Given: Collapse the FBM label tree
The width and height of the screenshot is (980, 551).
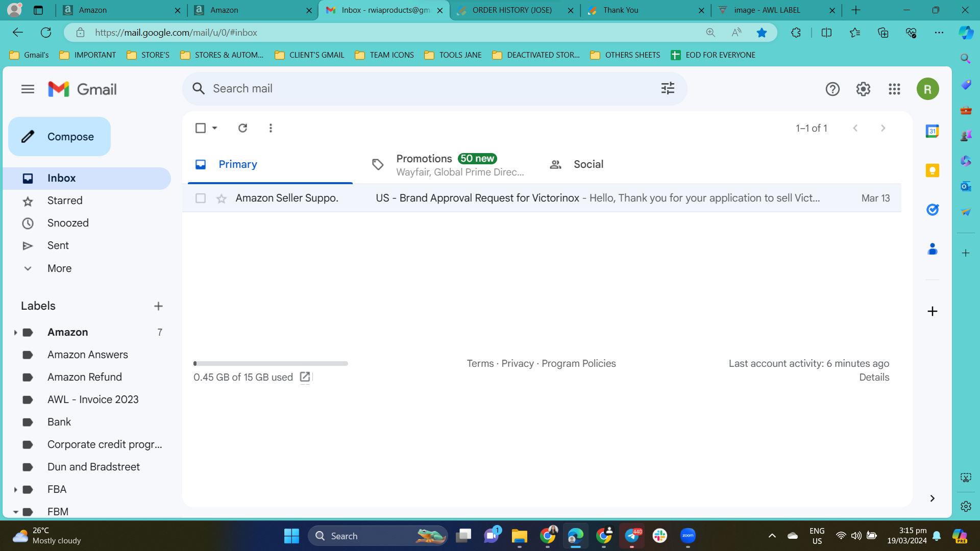Looking at the screenshot, I should coord(15,512).
